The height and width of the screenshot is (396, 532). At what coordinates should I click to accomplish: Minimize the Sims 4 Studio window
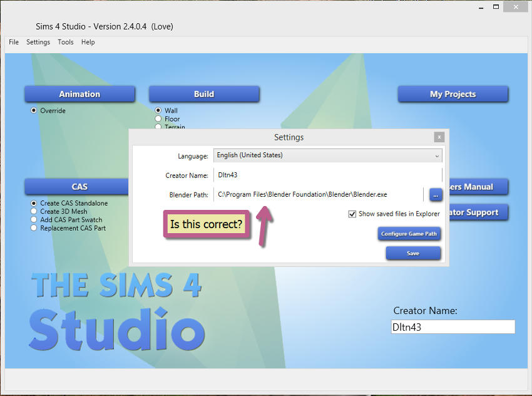pyautogui.click(x=481, y=7)
